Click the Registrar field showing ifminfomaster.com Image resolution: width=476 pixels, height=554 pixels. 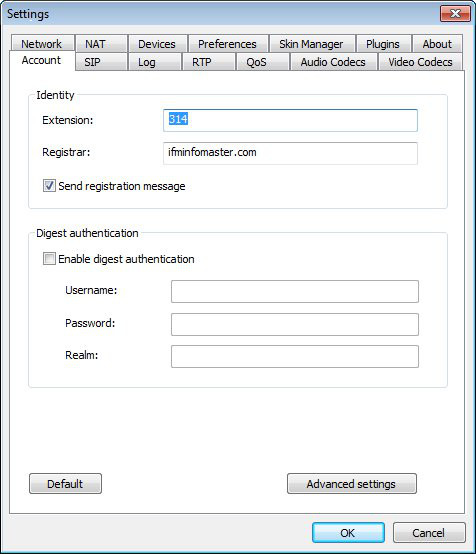point(290,153)
